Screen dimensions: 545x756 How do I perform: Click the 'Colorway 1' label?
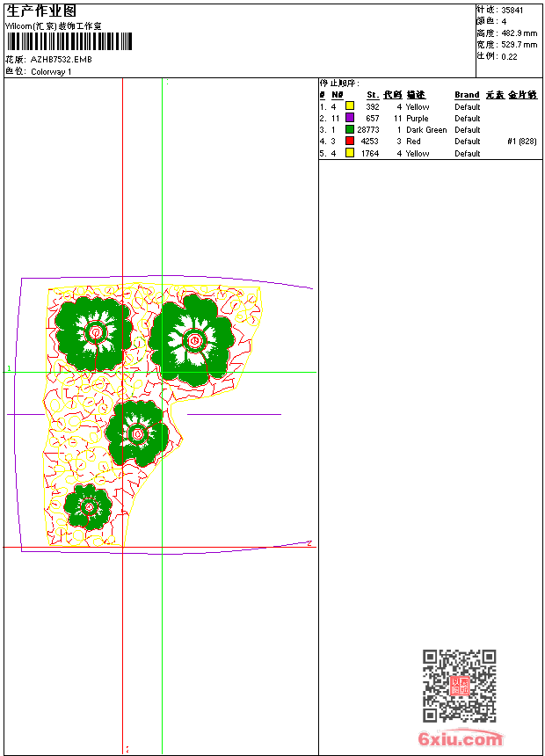pyautogui.click(x=51, y=72)
